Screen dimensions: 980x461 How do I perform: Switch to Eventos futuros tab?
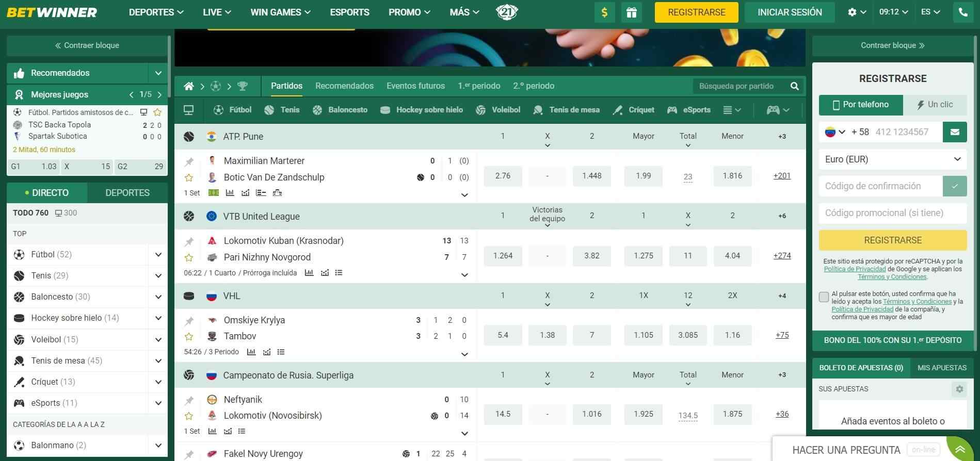pyautogui.click(x=415, y=86)
